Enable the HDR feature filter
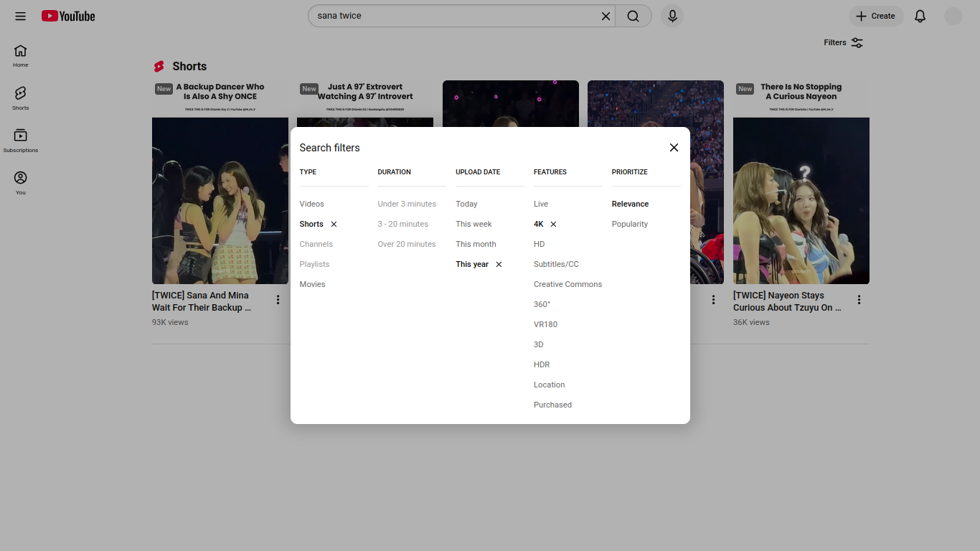The width and height of the screenshot is (980, 551). click(542, 365)
